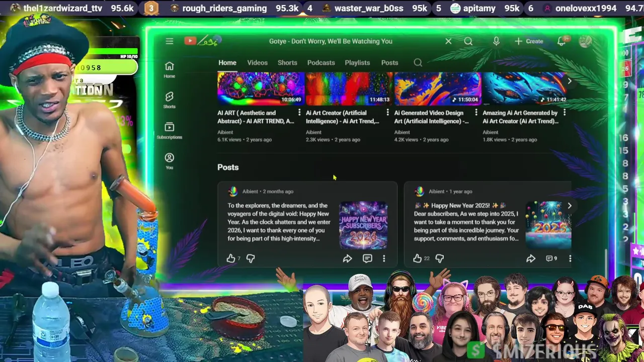Image resolution: width=644 pixels, height=362 pixels.
Task: Click the Create button
Action: (x=529, y=41)
